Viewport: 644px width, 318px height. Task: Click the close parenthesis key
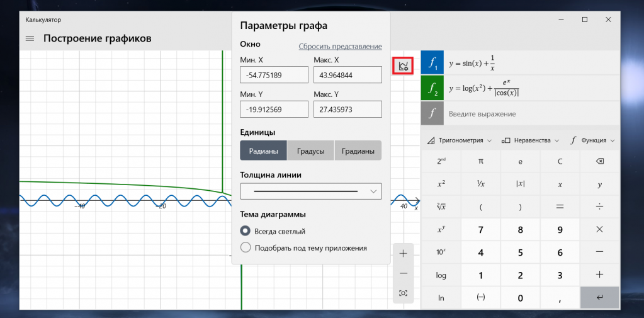click(x=520, y=207)
